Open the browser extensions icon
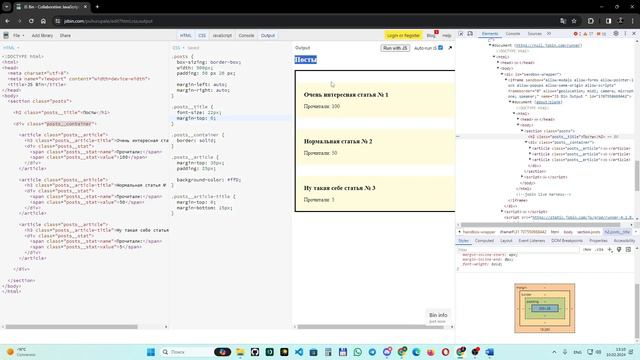The image size is (640, 360). [x=591, y=21]
